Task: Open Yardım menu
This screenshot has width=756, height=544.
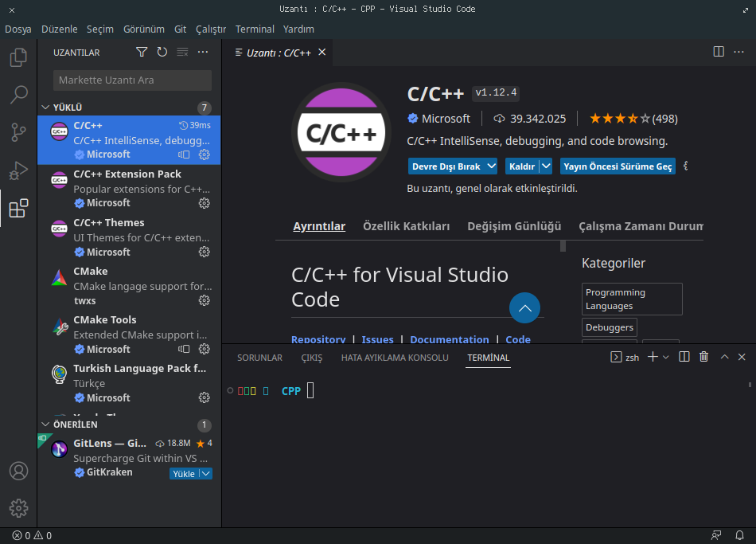Action: click(x=298, y=29)
